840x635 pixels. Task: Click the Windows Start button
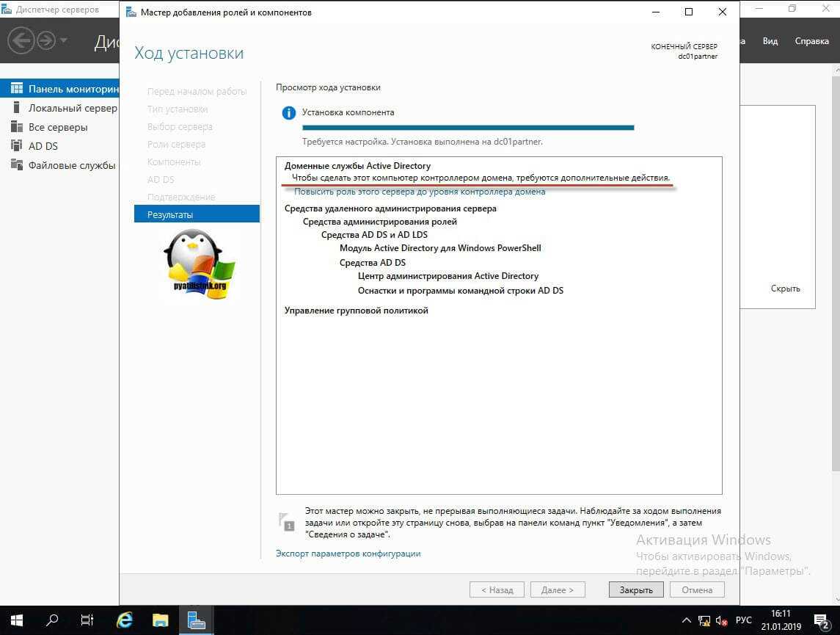(16, 620)
